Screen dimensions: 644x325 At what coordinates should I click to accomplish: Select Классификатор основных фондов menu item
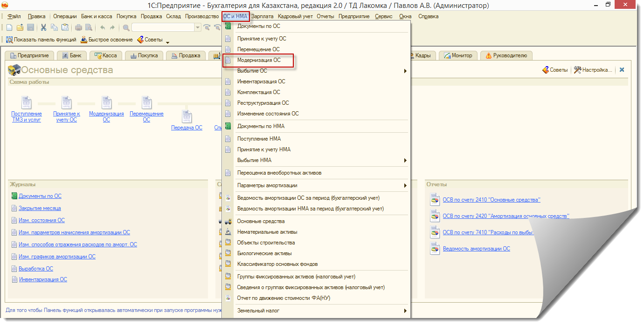coord(316,264)
